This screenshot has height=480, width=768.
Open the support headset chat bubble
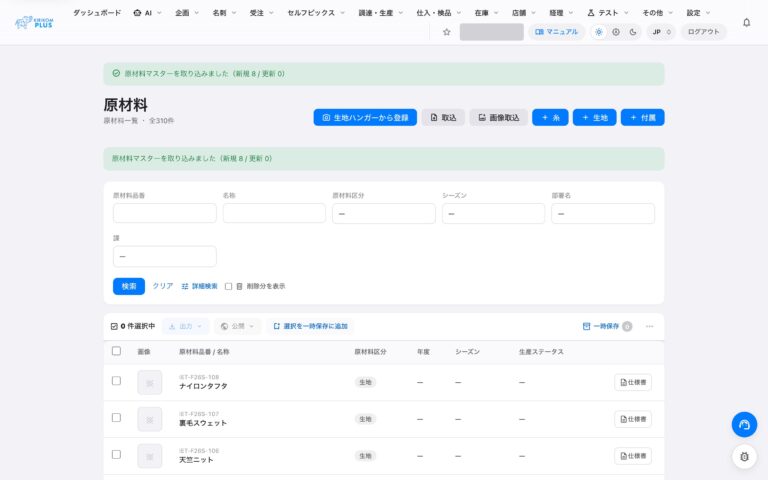[x=744, y=424]
